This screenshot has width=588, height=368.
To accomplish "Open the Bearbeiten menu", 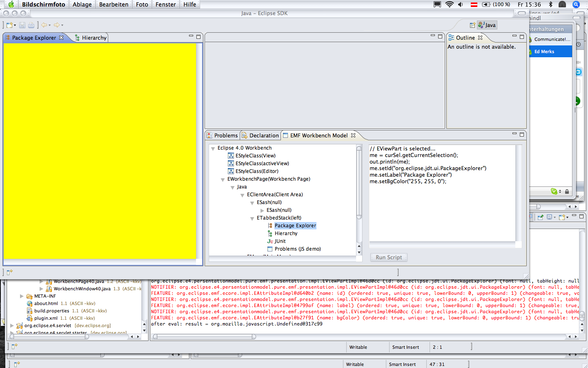I will pos(114,4).
